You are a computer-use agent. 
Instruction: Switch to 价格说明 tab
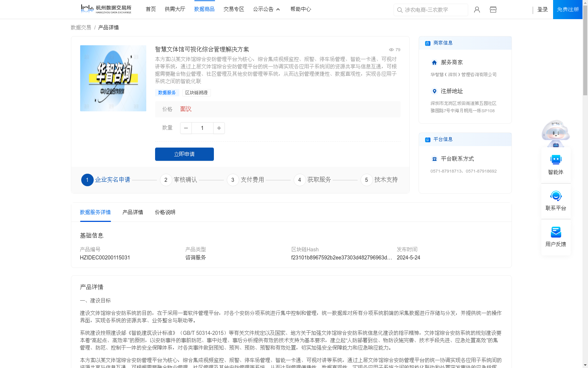click(165, 212)
